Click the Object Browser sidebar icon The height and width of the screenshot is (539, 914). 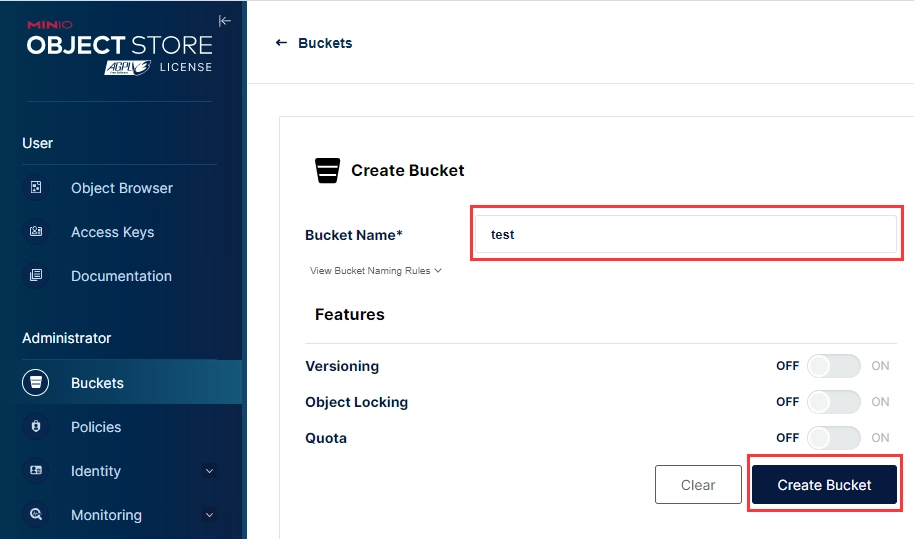pos(36,188)
